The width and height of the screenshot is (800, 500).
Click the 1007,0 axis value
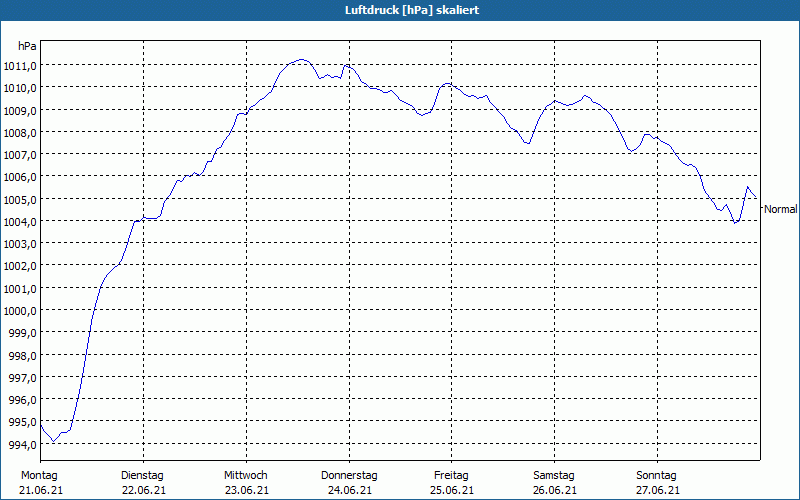[20, 155]
